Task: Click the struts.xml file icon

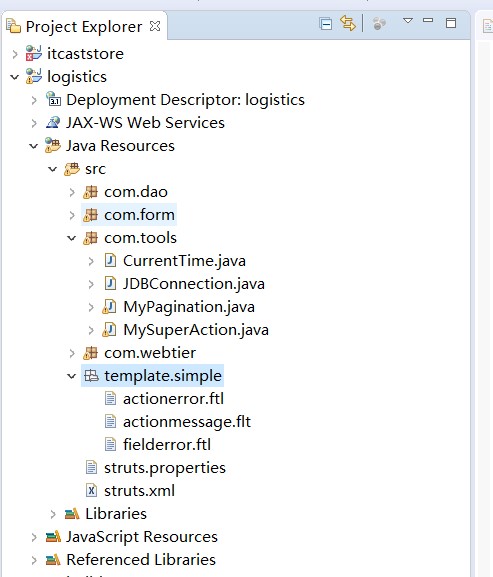Action: (x=91, y=491)
